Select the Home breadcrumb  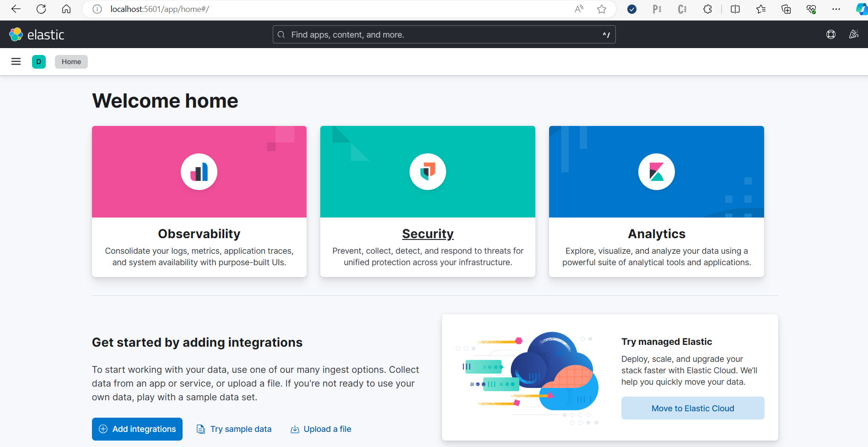pos(71,62)
